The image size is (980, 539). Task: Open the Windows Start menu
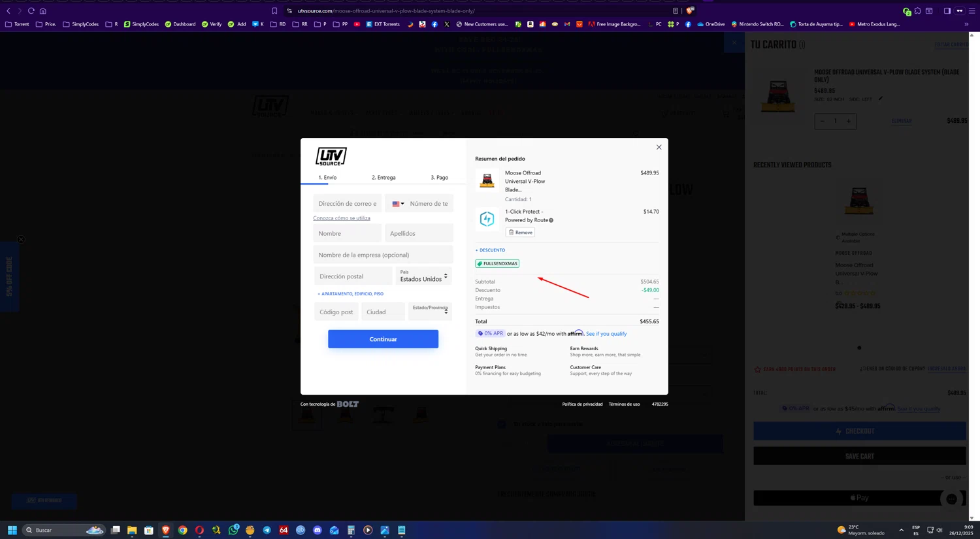[x=12, y=530]
